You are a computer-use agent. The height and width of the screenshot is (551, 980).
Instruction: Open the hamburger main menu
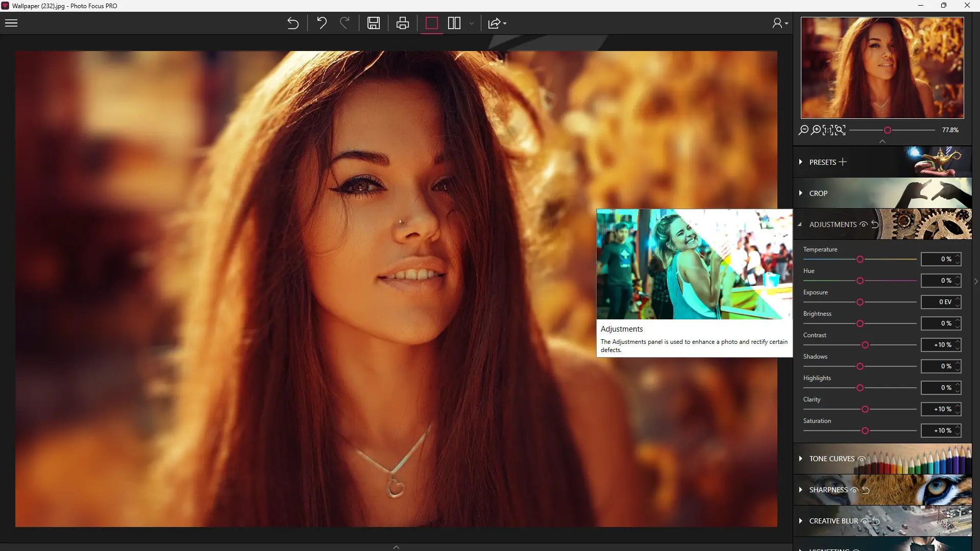(11, 23)
